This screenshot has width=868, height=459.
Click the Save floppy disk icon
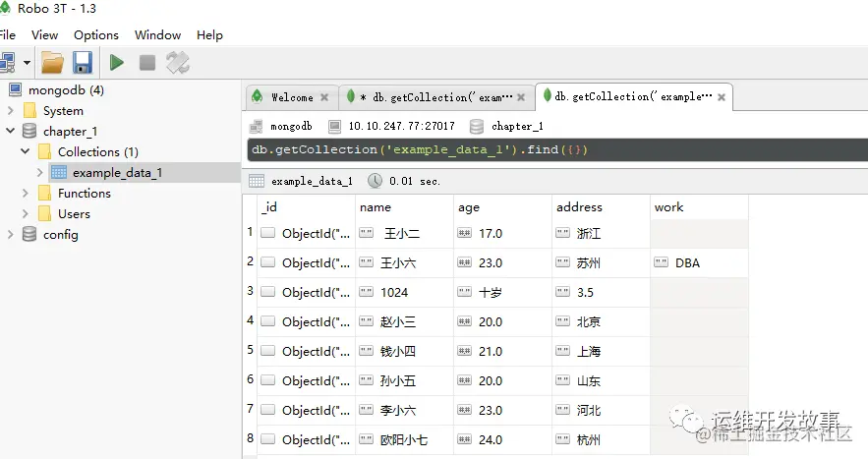click(x=83, y=63)
